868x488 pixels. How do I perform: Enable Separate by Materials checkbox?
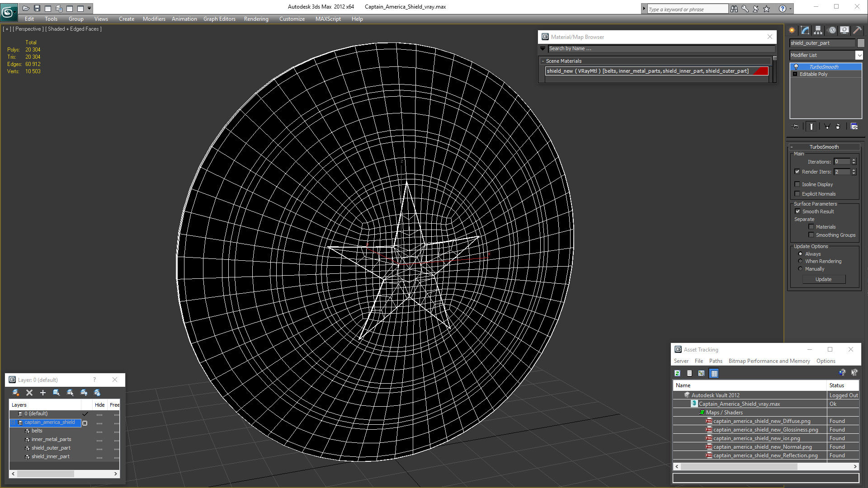811,227
